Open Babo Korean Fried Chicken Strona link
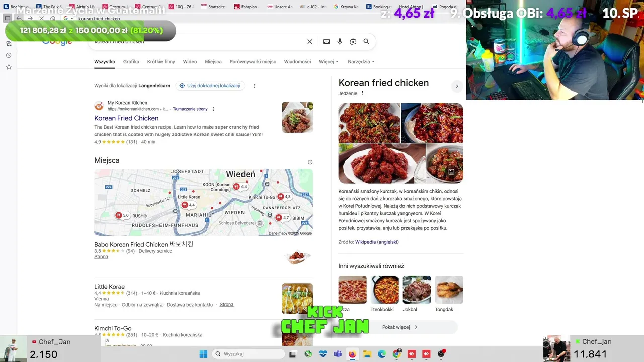The height and width of the screenshot is (362, 644). pyautogui.click(x=101, y=257)
